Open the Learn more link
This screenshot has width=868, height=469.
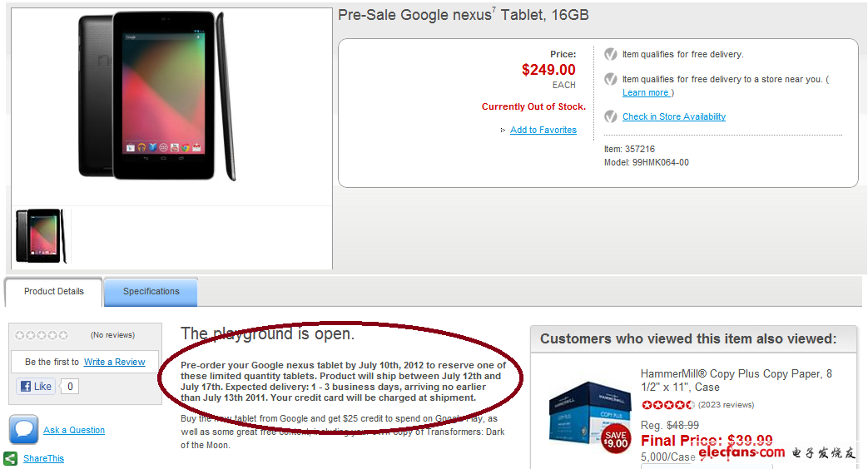646,92
